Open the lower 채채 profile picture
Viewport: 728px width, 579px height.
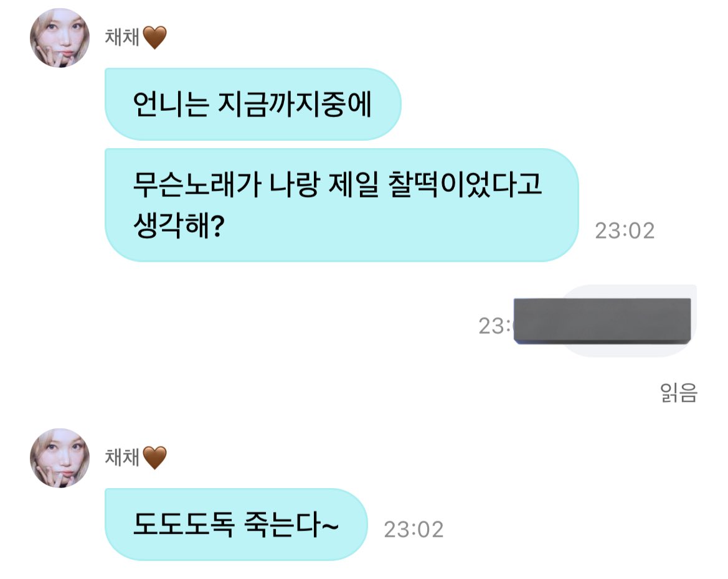point(60,458)
